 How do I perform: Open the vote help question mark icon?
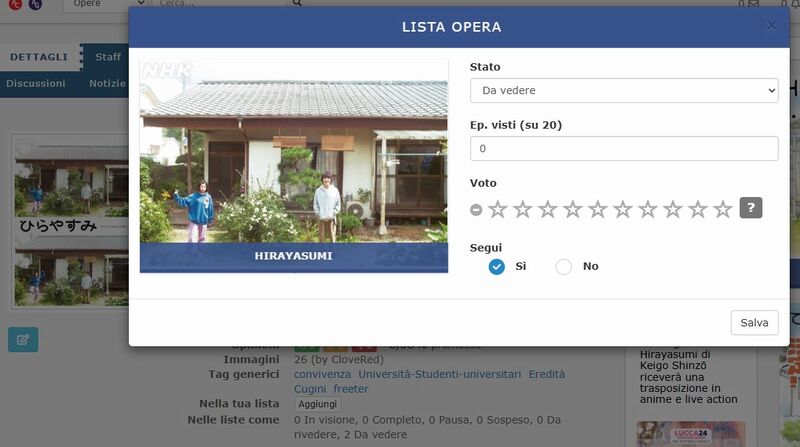pyautogui.click(x=751, y=208)
